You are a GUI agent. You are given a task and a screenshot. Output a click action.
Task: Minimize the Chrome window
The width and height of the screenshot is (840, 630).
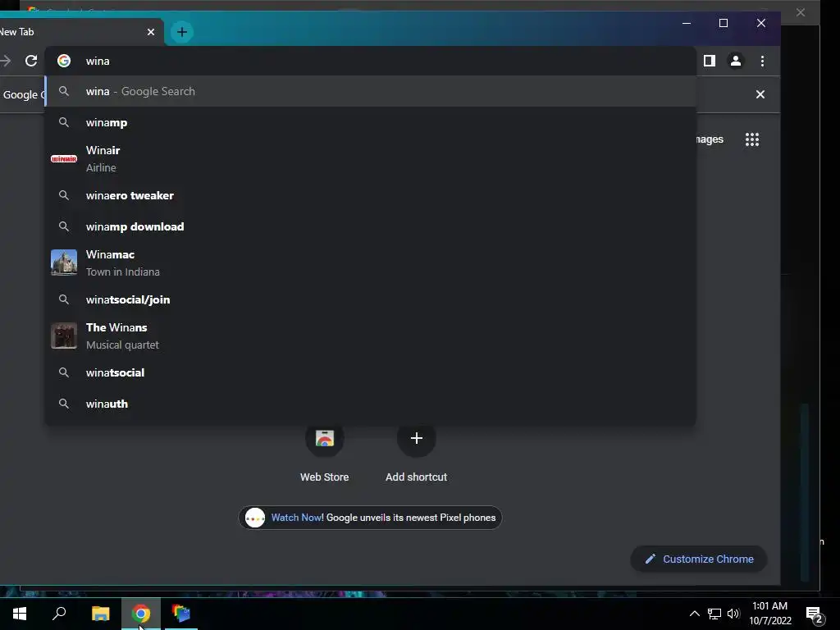tap(687, 23)
